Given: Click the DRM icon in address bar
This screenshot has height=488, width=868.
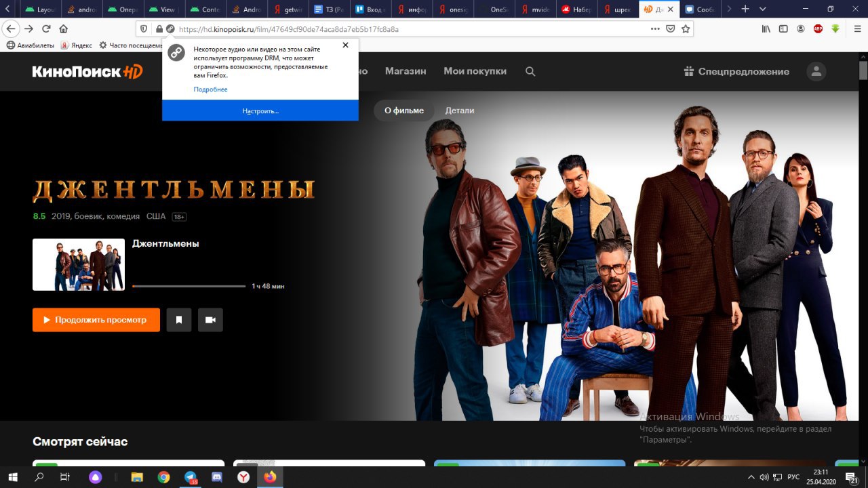Looking at the screenshot, I should (x=170, y=29).
